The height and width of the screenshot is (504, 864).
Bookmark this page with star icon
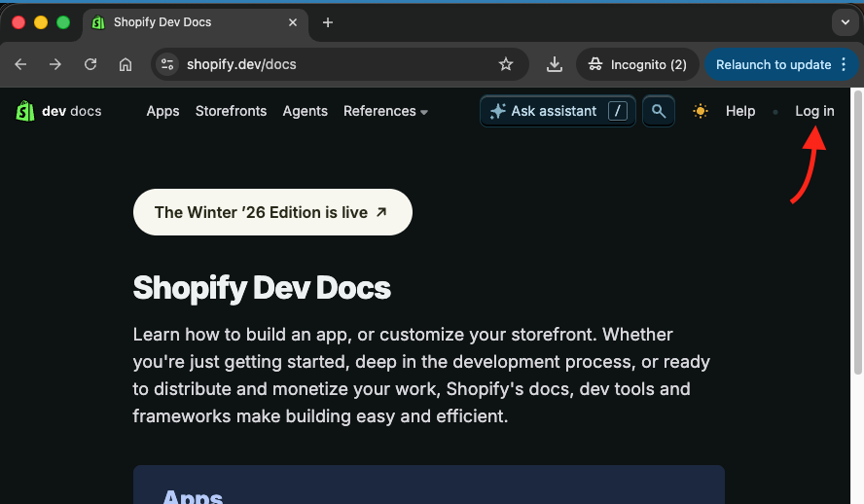point(506,64)
